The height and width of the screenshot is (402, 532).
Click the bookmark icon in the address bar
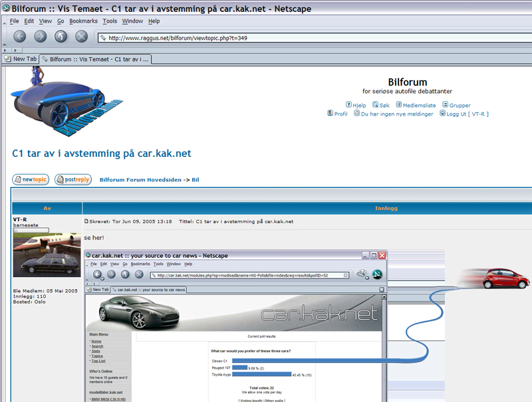103,38
